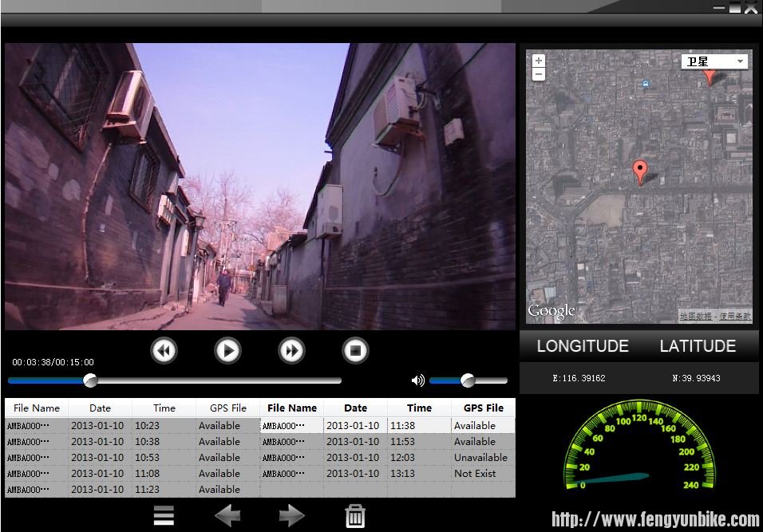Stop the video playback
The image size is (763, 532).
pyautogui.click(x=355, y=350)
